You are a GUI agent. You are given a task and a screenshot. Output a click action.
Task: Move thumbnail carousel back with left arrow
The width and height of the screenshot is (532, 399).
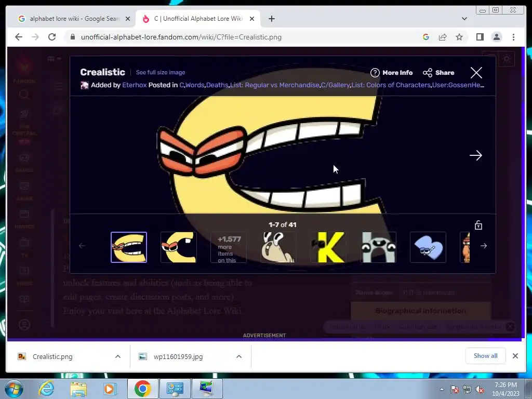pyautogui.click(x=82, y=246)
